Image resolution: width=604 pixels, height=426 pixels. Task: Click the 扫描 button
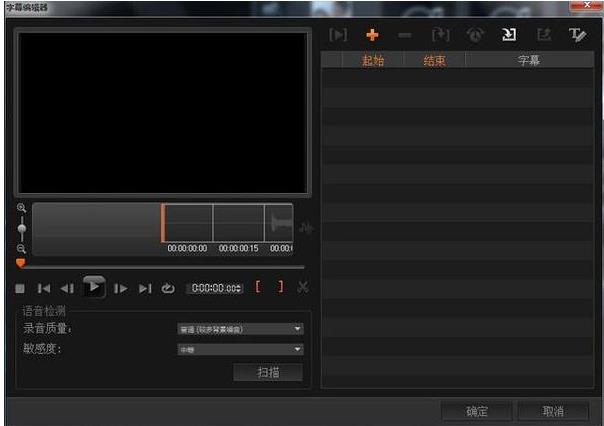click(x=268, y=372)
